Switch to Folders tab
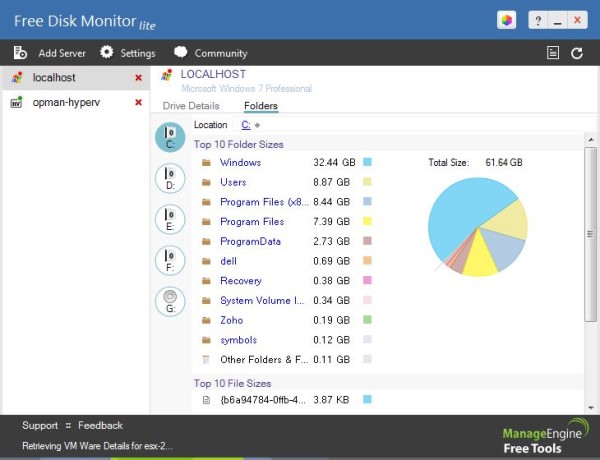Image resolution: width=600 pixels, height=460 pixels. click(261, 106)
